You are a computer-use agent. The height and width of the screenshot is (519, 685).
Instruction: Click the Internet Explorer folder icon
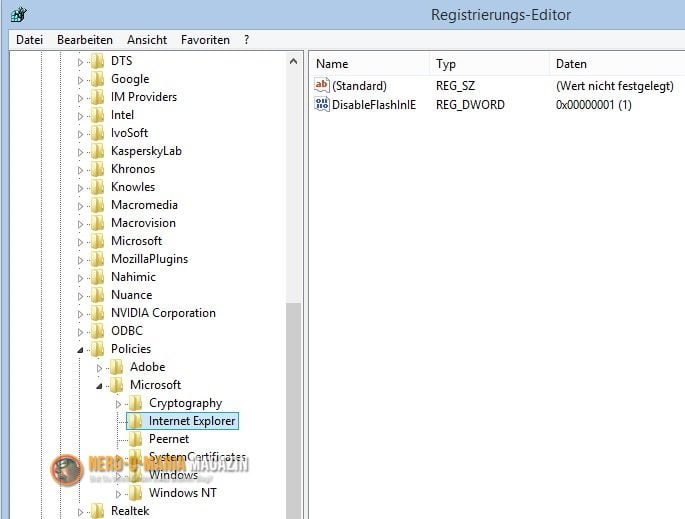[136, 421]
